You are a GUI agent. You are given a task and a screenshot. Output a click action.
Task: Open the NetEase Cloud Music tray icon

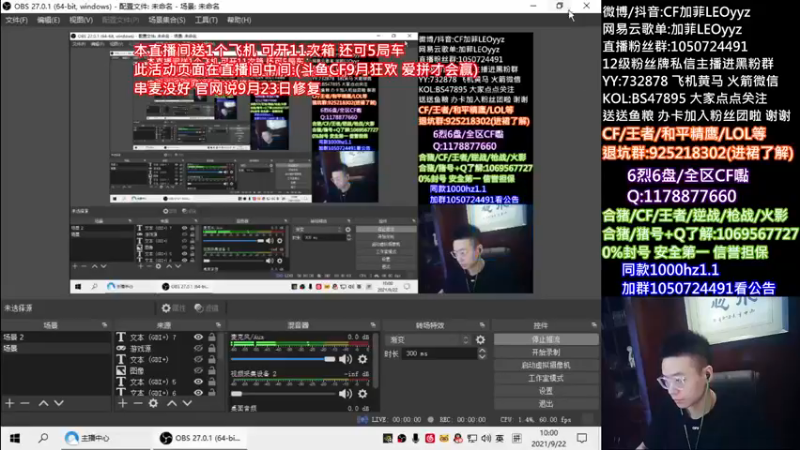[x=430, y=438]
